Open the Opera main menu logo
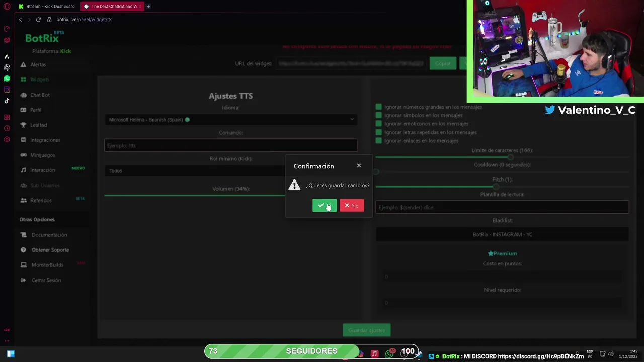Screen dimensions: 644x362 tap(7, 7)
